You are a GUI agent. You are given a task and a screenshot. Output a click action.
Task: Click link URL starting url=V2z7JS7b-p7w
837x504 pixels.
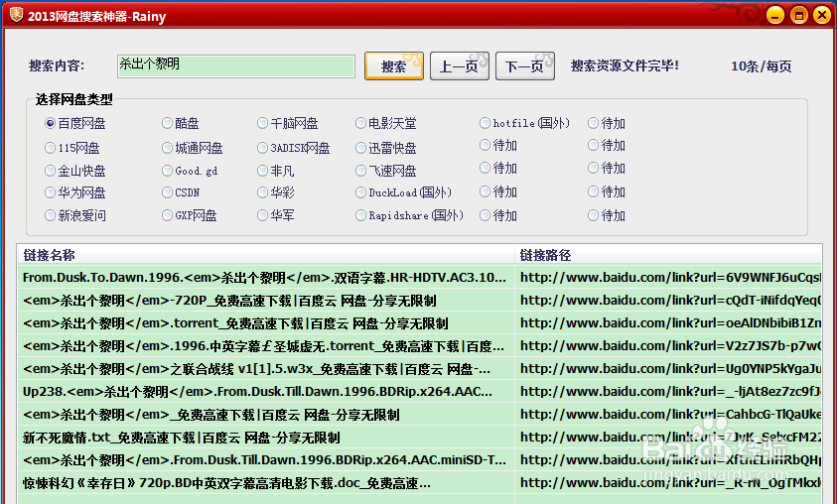[670, 346]
